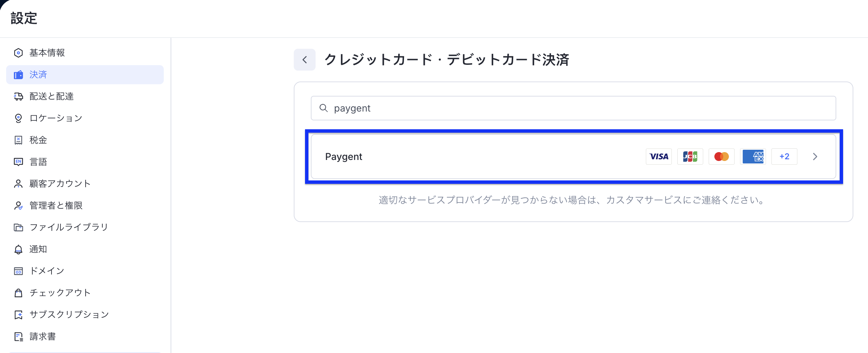Click the 税金 receipt icon
Viewport: 868px width, 353px height.
coord(18,140)
